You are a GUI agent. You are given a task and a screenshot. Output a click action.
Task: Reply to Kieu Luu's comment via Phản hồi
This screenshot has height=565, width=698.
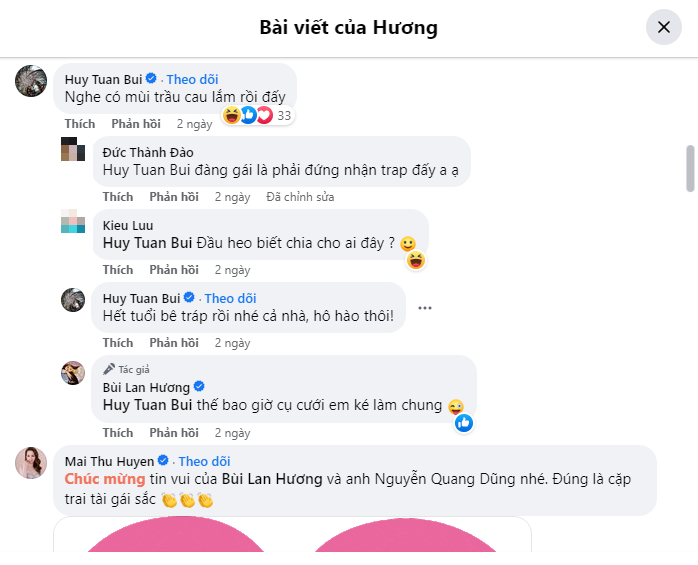pos(174,270)
